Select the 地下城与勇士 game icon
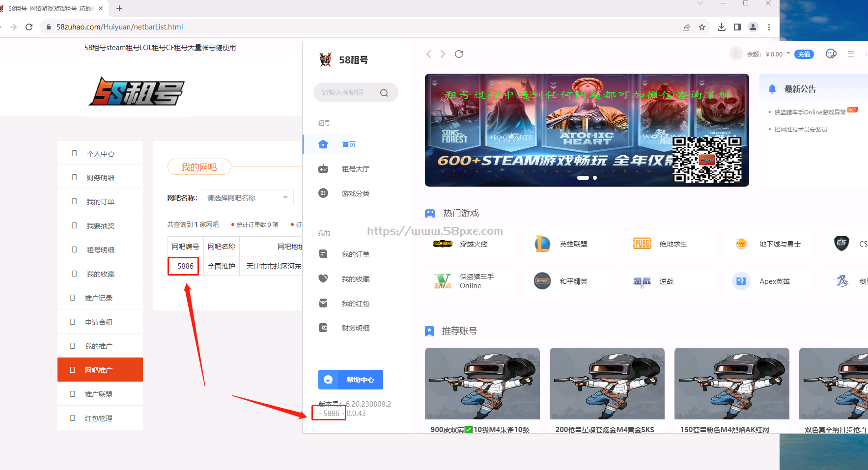Viewport: 868px width, 470px height. 741,244
